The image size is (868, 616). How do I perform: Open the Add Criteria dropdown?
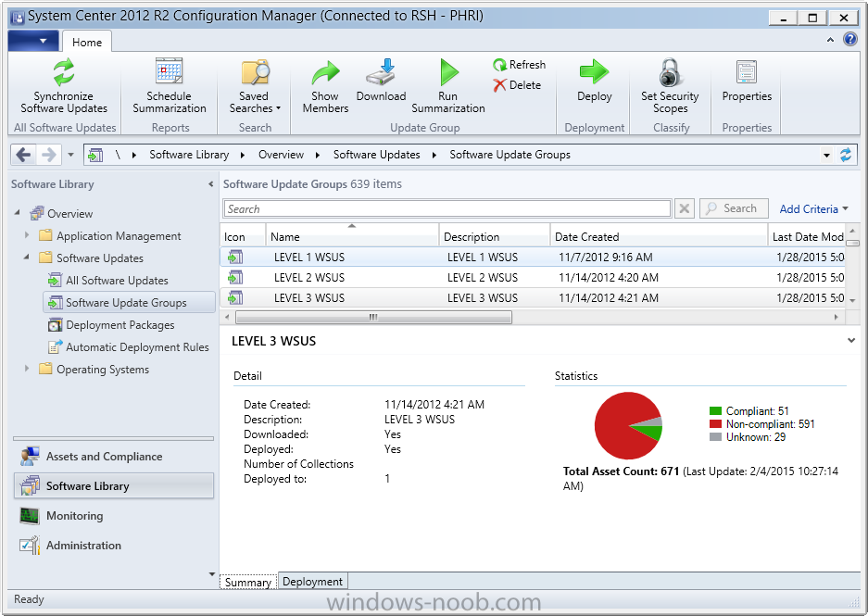coord(813,209)
